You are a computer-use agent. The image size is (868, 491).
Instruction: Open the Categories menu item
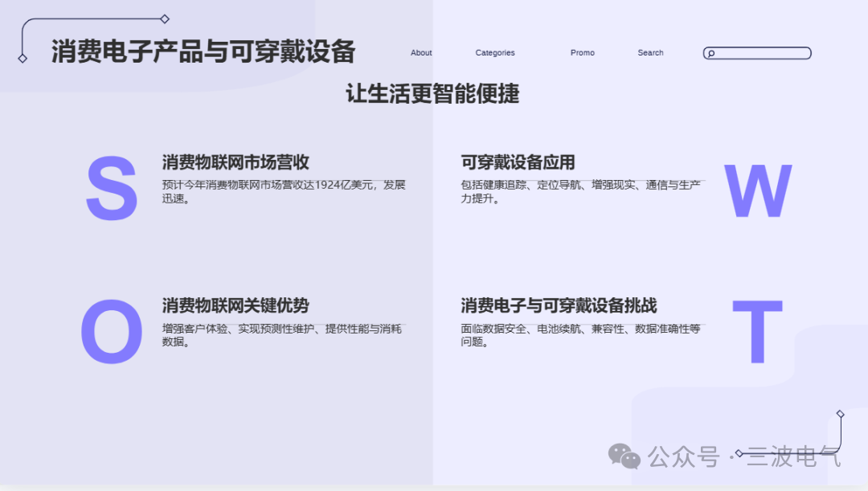tap(495, 52)
